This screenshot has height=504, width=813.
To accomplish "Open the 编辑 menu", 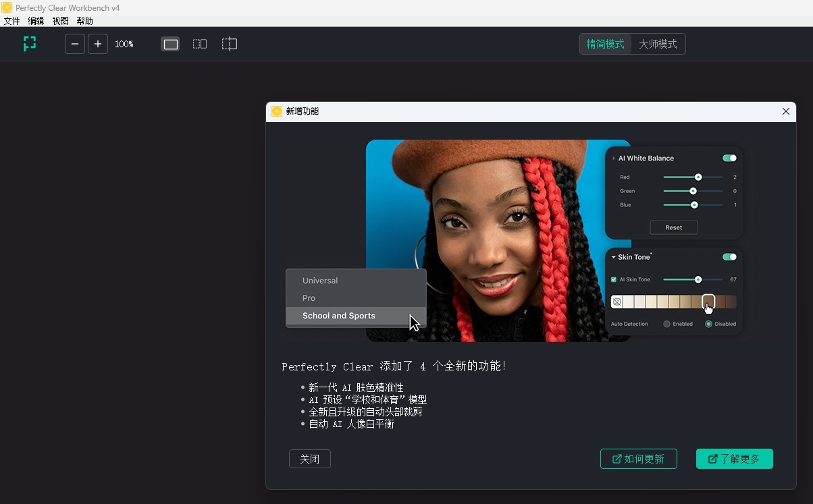I will pyautogui.click(x=36, y=21).
